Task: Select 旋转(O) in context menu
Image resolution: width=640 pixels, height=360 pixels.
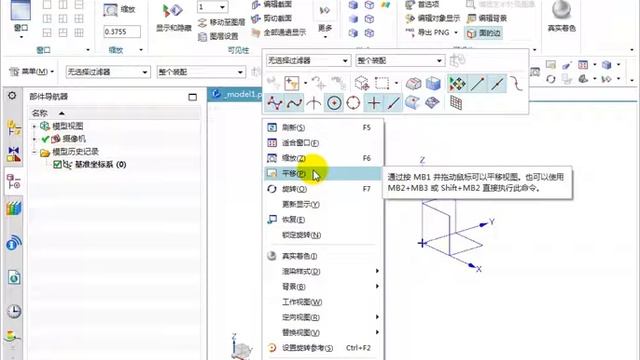Action: click(322, 189)
